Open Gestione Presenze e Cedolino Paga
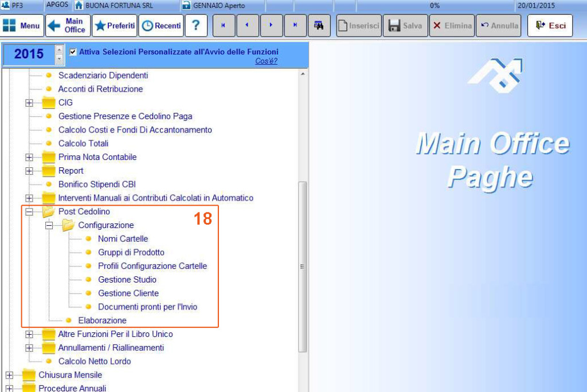 tap(125, 116)
